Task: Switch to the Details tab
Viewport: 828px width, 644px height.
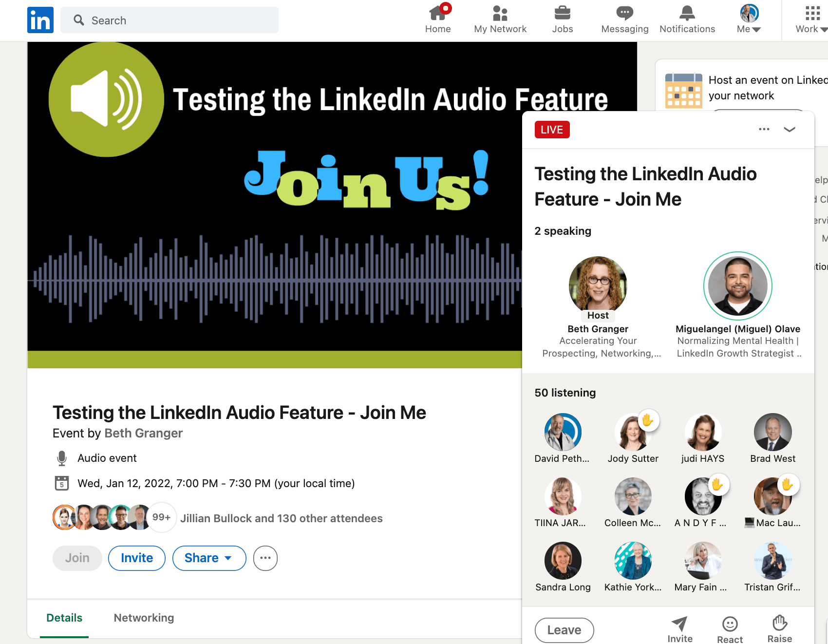Action: pyautogui.click(x=64, y=618)
